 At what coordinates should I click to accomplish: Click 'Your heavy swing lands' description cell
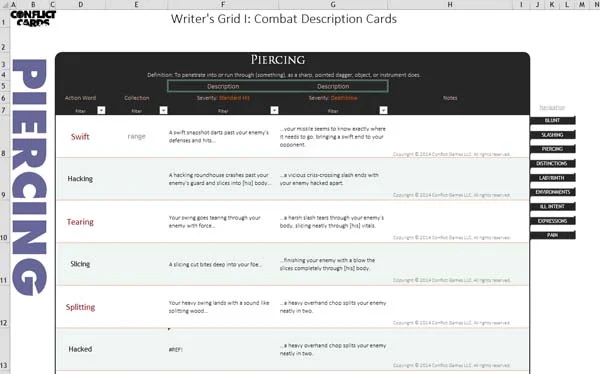223,307
